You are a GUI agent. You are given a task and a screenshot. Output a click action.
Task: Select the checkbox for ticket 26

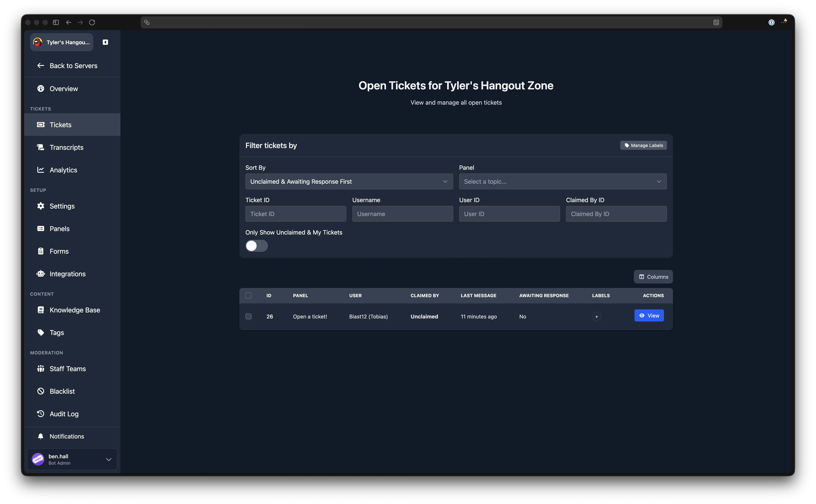pyautogui.click(x=248, y=316)
